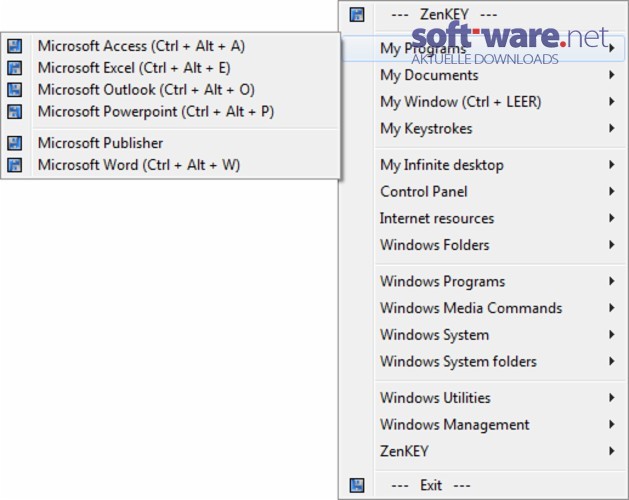Image resolution: width=629 pixels, height=500 pixels.
Task: Select the Windows System entry
Action: [483, 335]
